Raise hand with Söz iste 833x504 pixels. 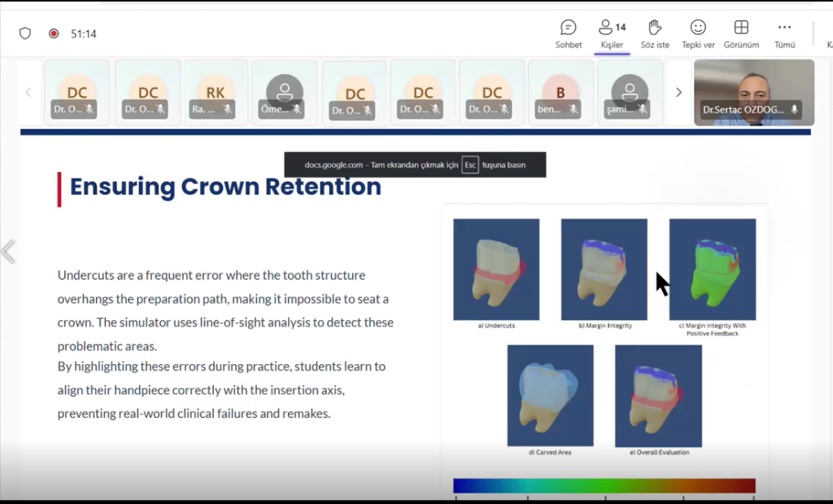pyautogui.click(x=655, y=34)
